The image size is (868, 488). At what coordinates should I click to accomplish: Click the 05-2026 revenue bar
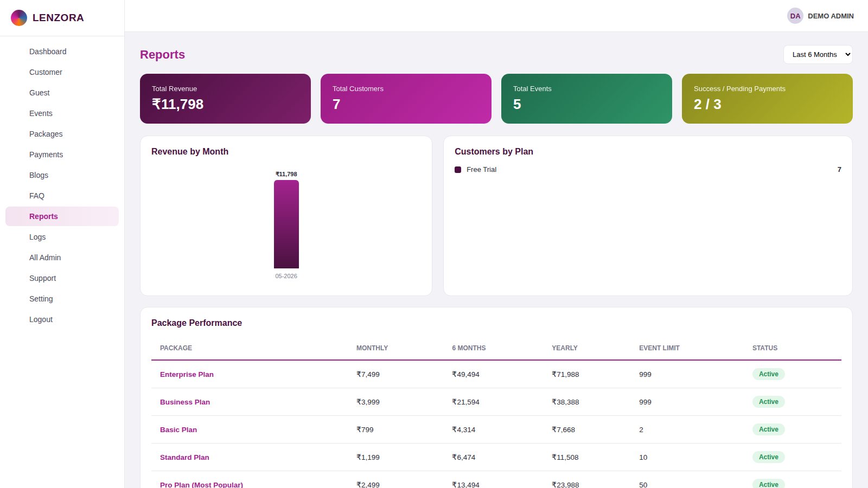286,224
